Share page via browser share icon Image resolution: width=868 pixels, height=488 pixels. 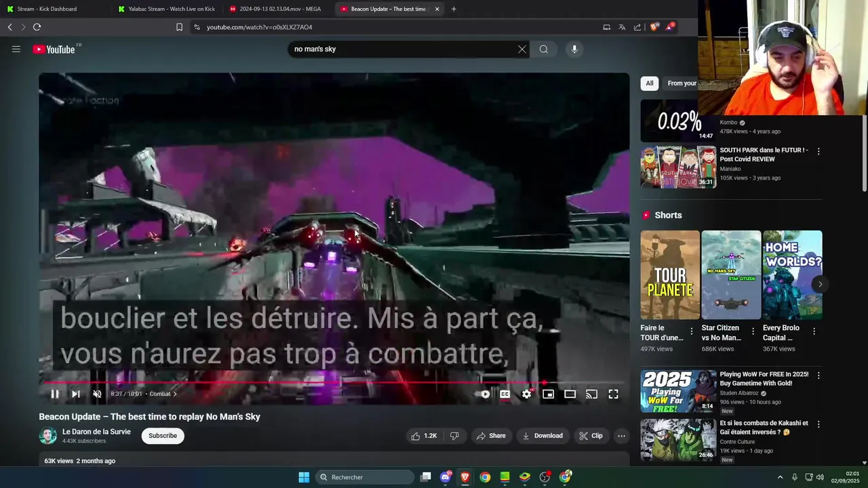(637, 27)
